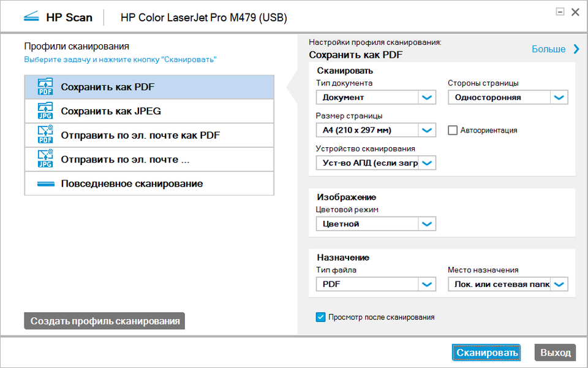
Task: Uncheck Просмотр после сканирования
Action: pyautogui.click(x=320, y=317)
